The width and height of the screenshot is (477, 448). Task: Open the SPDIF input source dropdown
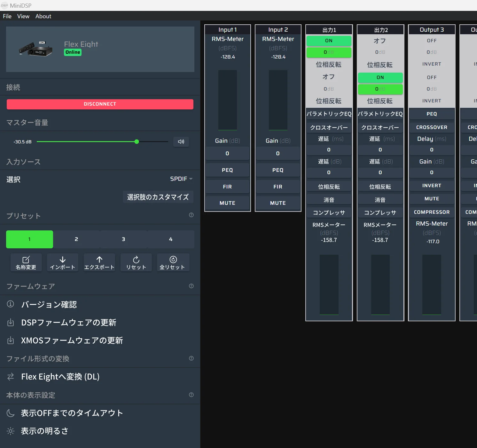tap(181, 179)
